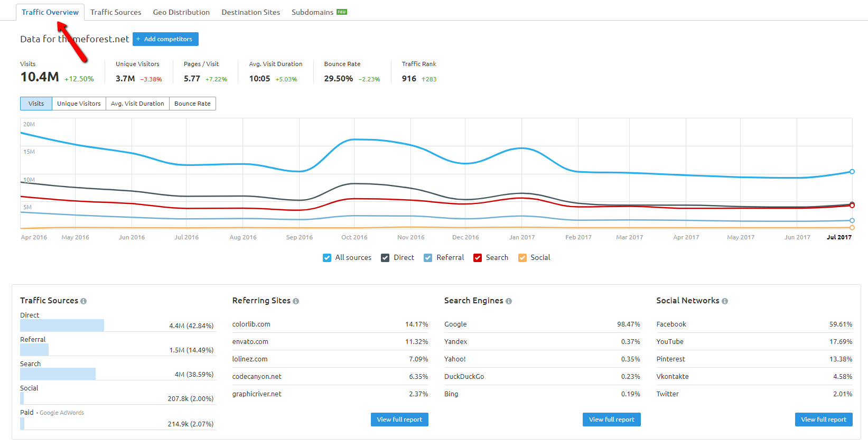This screenshot has width=868, height=447.
Task: View full report for Referring Sites
Action: point(399,420)
